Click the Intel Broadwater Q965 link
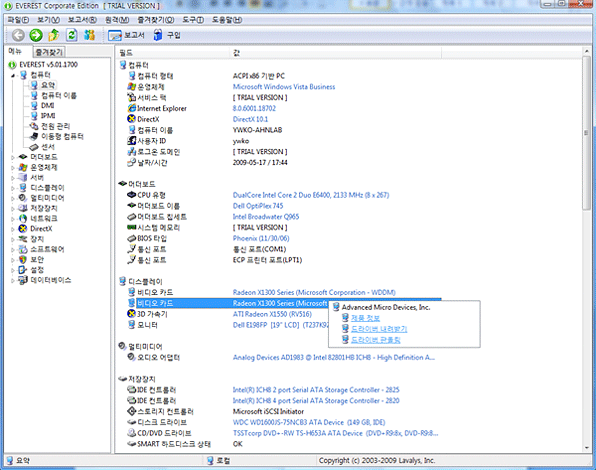This screenshot has height=470, width=596. (266, 217)
